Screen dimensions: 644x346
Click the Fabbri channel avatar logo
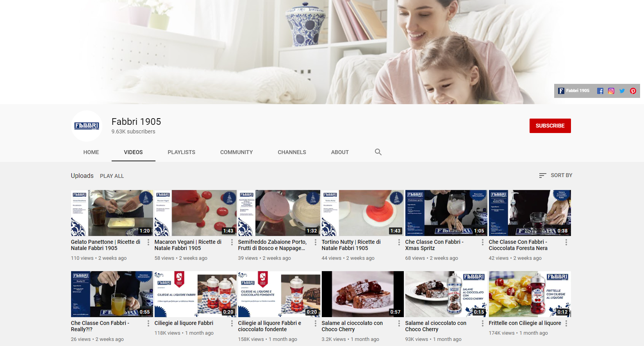tap(87, 126)
